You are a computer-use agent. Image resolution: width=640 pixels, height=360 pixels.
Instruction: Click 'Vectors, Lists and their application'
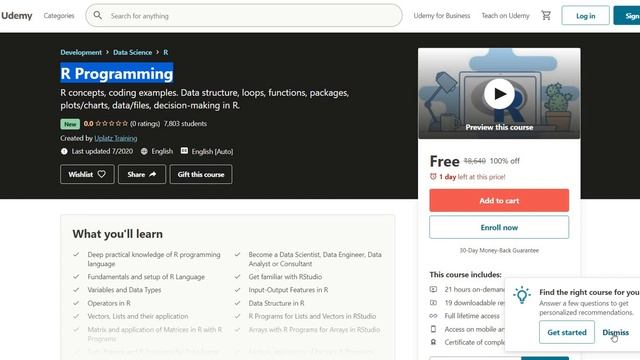coord(138,316)
